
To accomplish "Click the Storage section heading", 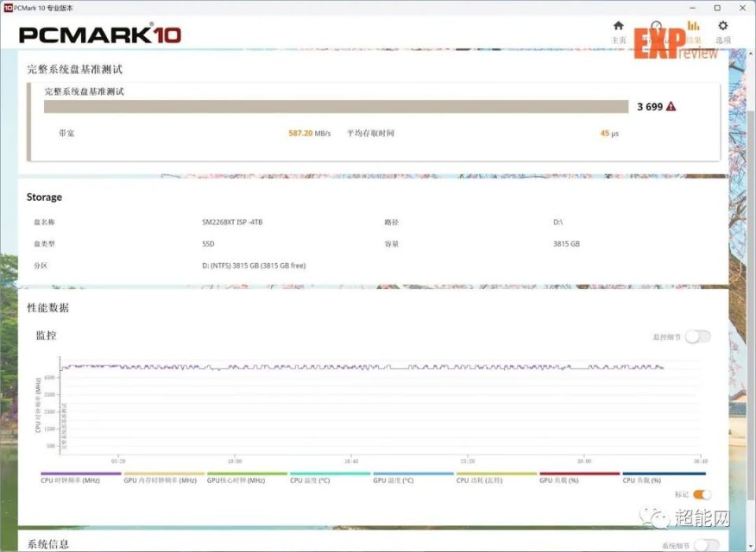I will [x=44, y=197].
